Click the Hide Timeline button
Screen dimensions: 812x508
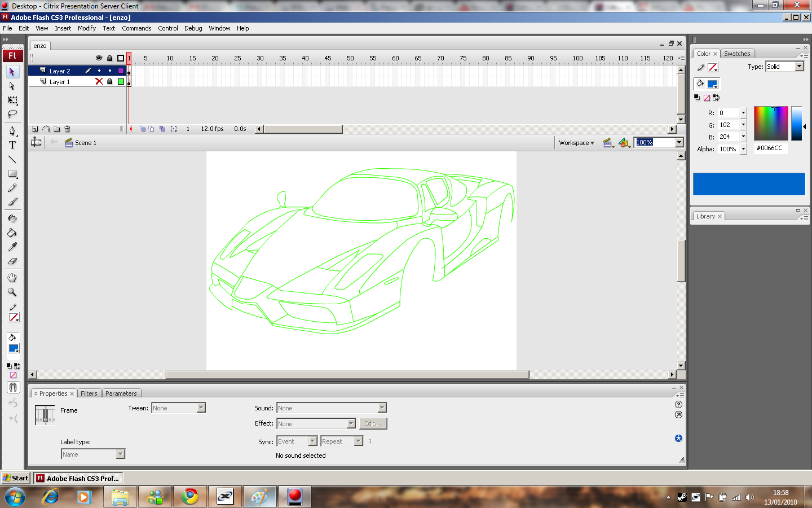pyautogui.click(x=36, y=142)
